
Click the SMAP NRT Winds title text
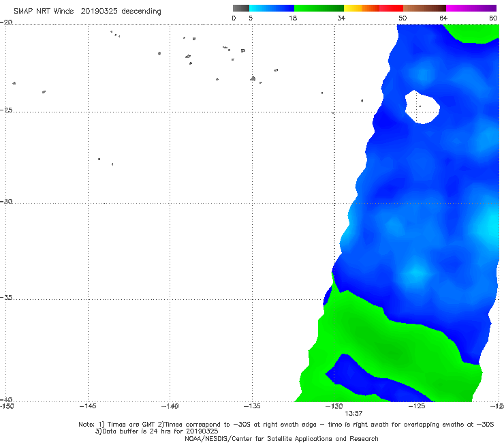87,11
